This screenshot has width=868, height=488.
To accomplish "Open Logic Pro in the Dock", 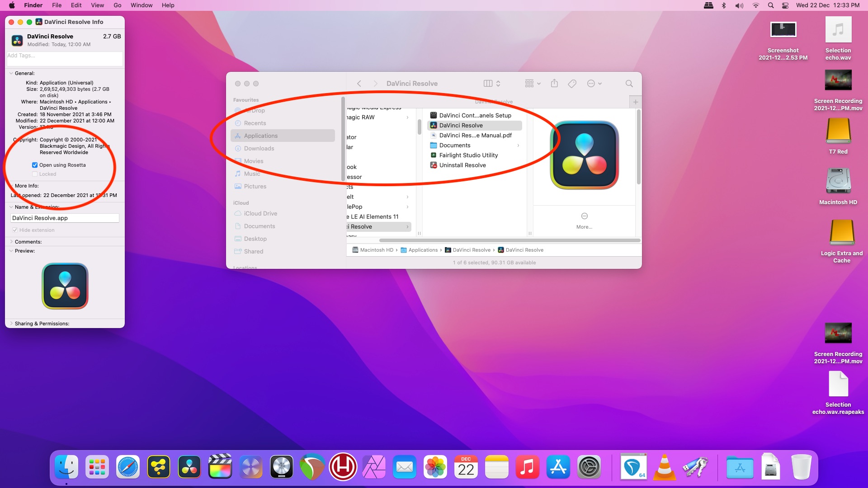I will (282, 467).
